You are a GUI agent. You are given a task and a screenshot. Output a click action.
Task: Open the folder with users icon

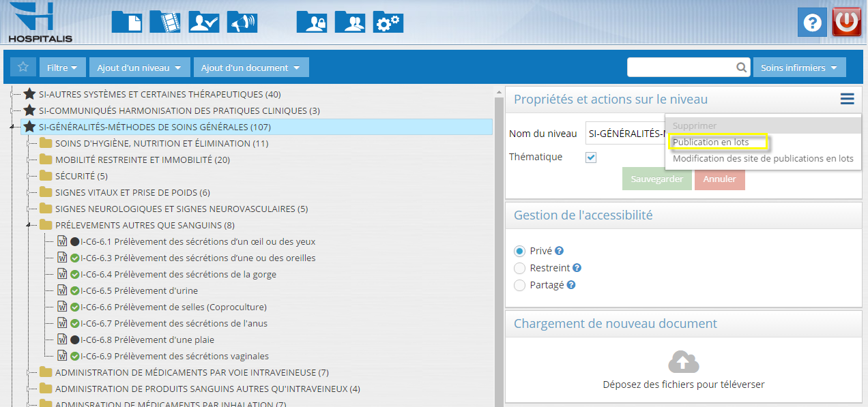click(x=349, y=22)
